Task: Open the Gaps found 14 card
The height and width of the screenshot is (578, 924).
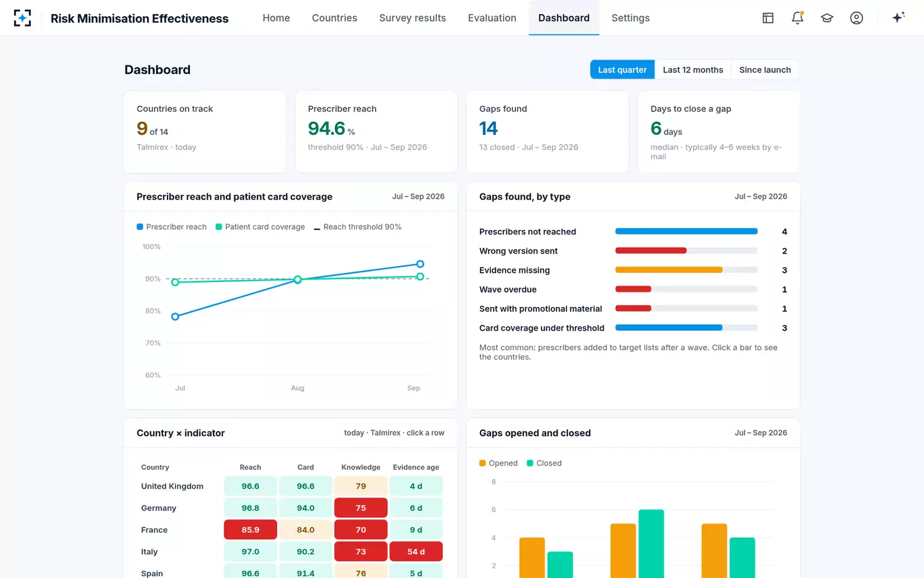Action: tap(547, 132)
